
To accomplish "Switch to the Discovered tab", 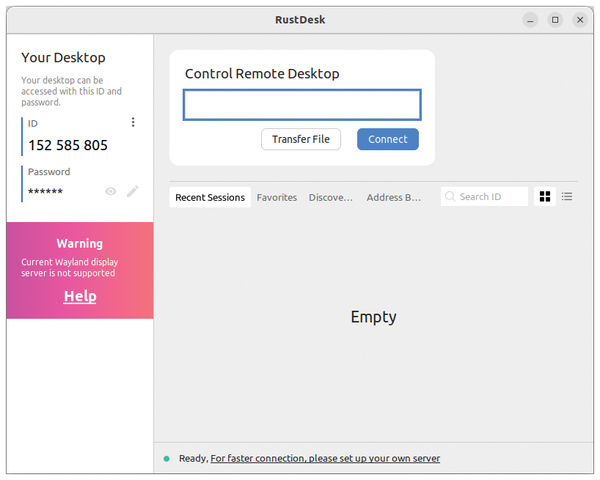I will click(331, 197).
